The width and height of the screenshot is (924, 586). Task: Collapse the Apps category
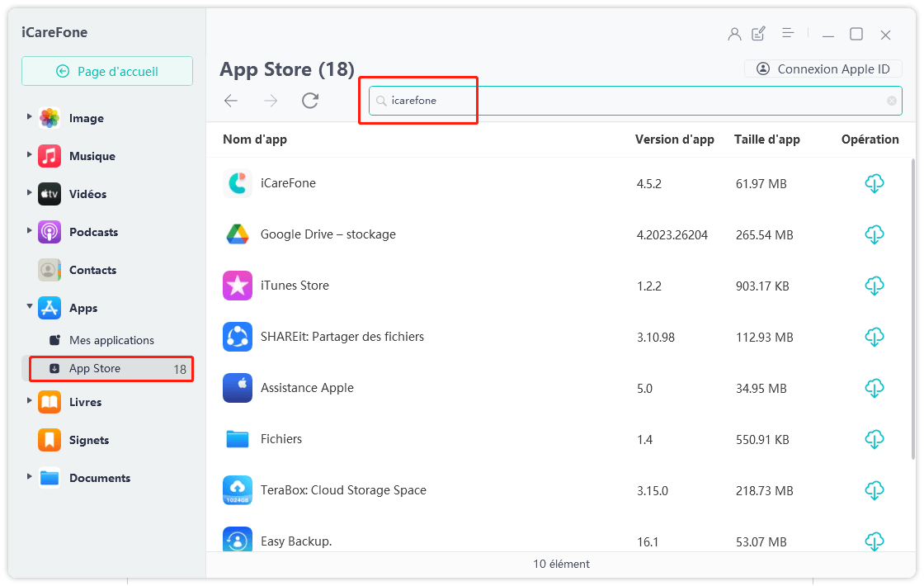click(x=29, y=306)
